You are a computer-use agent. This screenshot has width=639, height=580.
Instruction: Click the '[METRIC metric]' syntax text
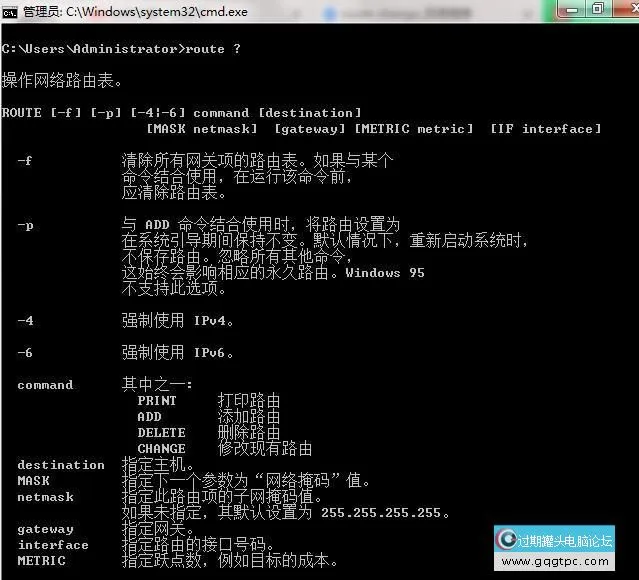coord(414,129)
